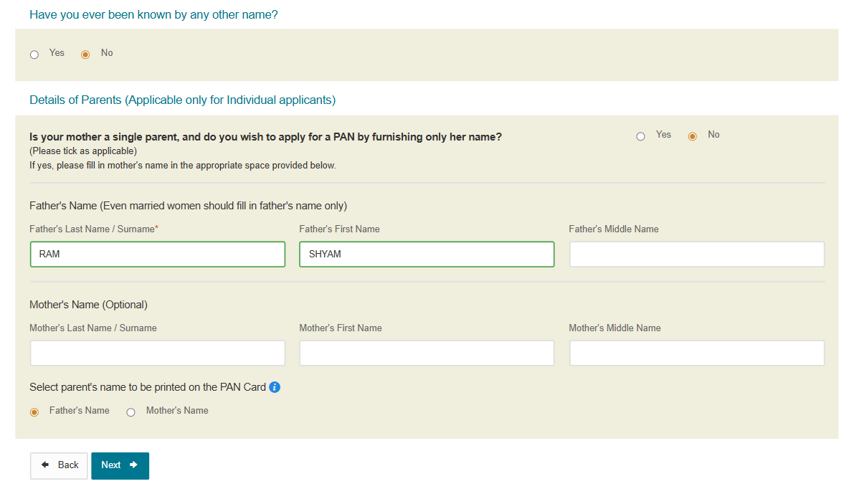
Task: Click the info icon beside PAN Card print option
Action: click(274, 386)
